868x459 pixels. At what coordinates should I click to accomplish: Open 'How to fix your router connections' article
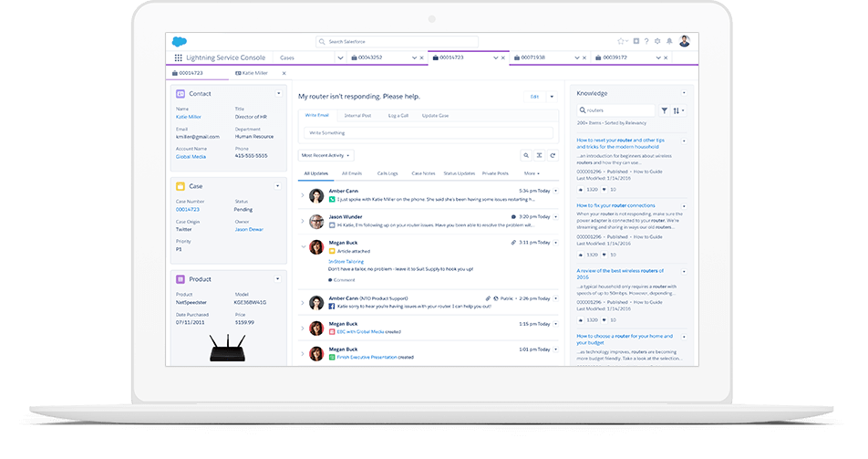click(615, 205)
